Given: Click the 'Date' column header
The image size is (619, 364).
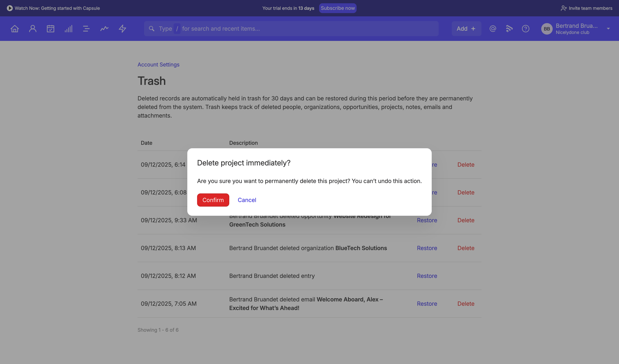Looking at the screenshot, I should tap(146, 143).
